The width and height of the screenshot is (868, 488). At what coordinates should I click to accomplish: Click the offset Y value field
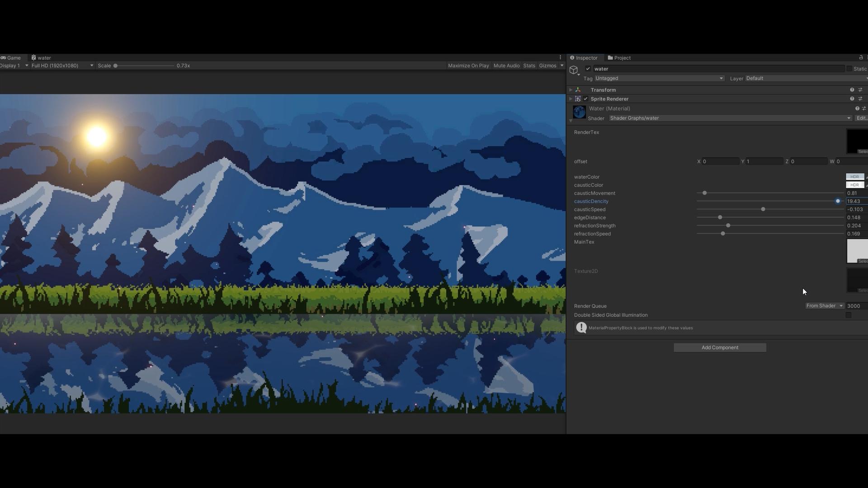(764, 161)
